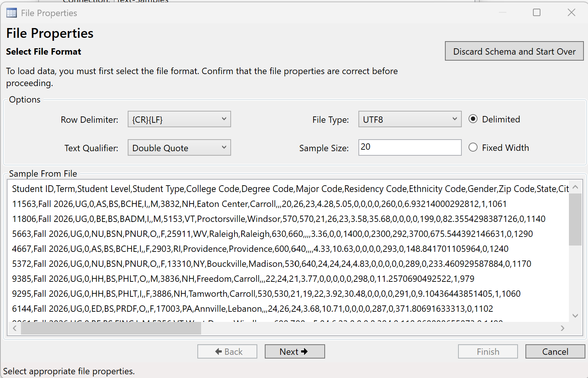The image size is (588, 378).
Task: Click the scroll right arrow in sample pane
Action: [x=563, y=328]
